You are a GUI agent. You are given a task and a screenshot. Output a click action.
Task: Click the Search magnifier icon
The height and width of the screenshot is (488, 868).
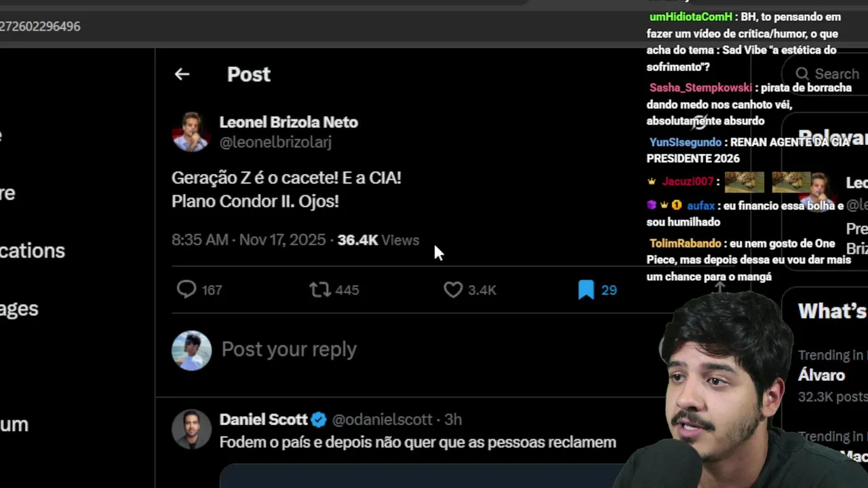tap(802, 74)
